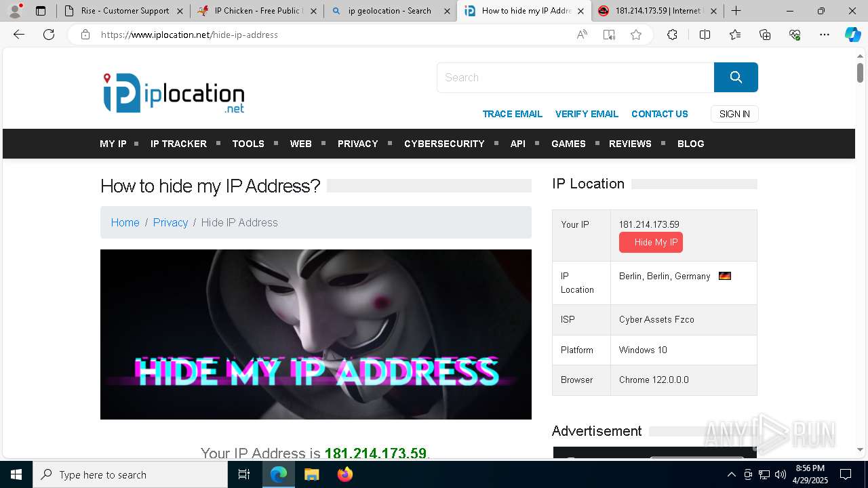The image size is (868, 488).
Task: Open the API menu item
Action: click(518, 144)
